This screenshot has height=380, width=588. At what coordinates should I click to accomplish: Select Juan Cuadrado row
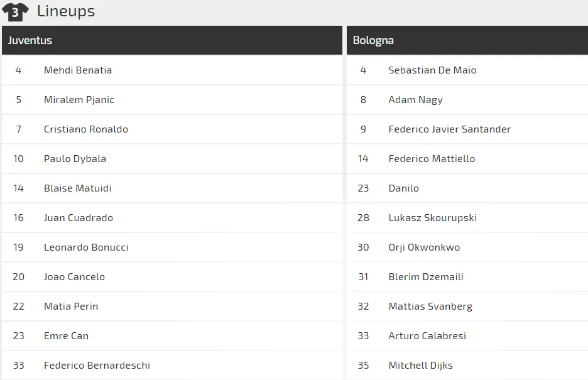172,218
